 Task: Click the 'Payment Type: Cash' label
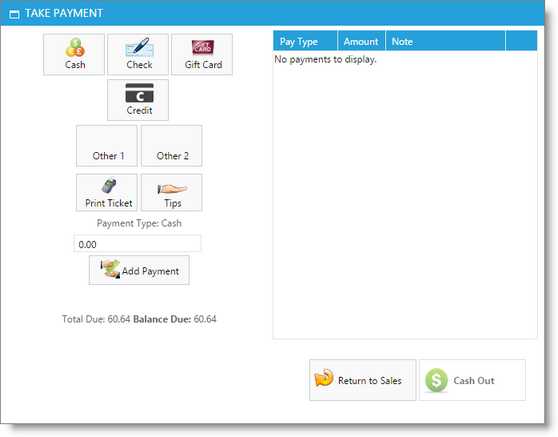click(139, 223)
